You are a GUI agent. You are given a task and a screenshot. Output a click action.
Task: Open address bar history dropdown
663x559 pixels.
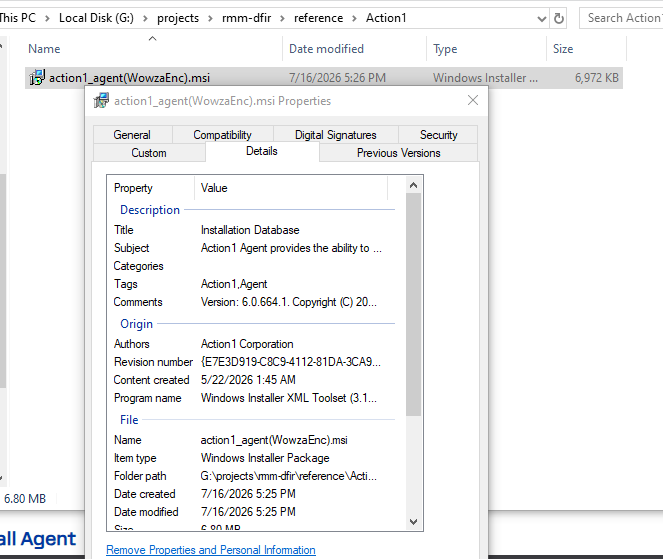click(541, 19)
